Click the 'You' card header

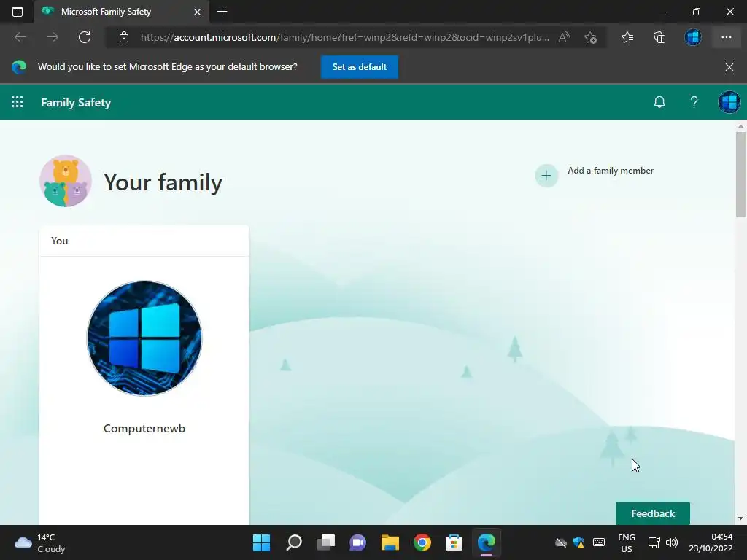(144, 241)
